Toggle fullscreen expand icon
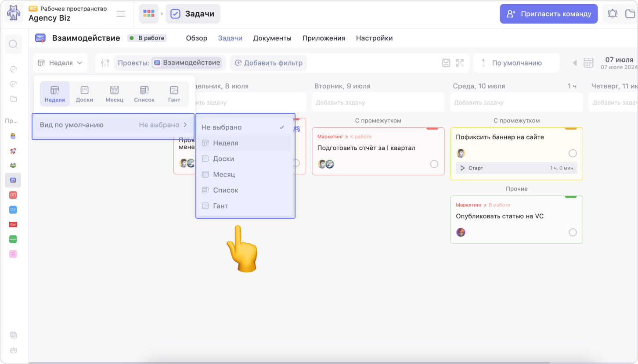The width and height of the screenshot is (638, 364). 460,63
